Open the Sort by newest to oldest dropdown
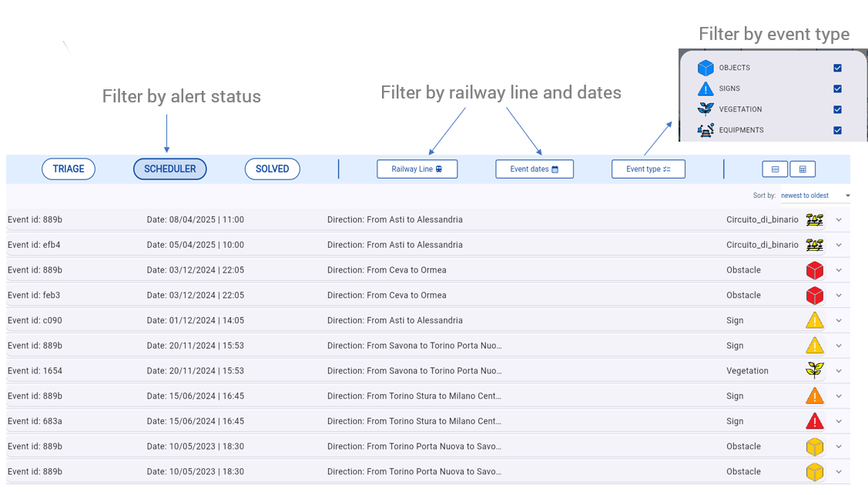The height and width of the screenshot is (495, 868). click(815, 196)
